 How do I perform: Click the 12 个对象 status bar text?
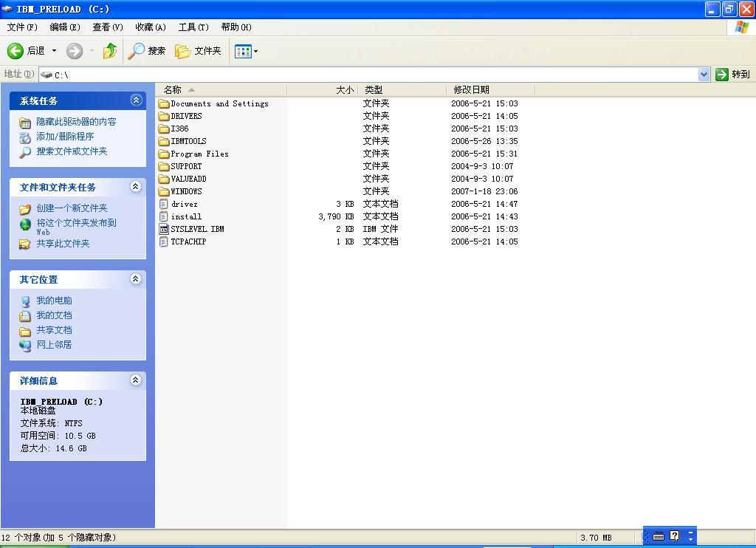click(x=58, y=538)
